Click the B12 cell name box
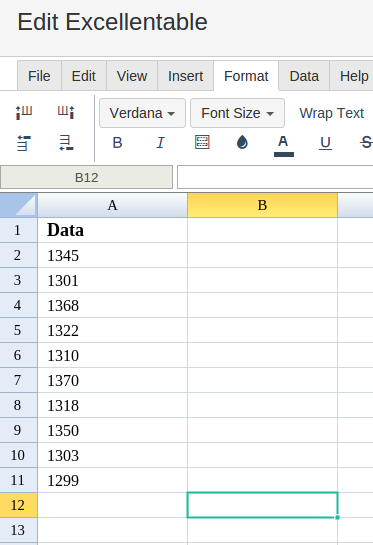The image size is (373, 545). pyautogui.click(x=86, y=178)
